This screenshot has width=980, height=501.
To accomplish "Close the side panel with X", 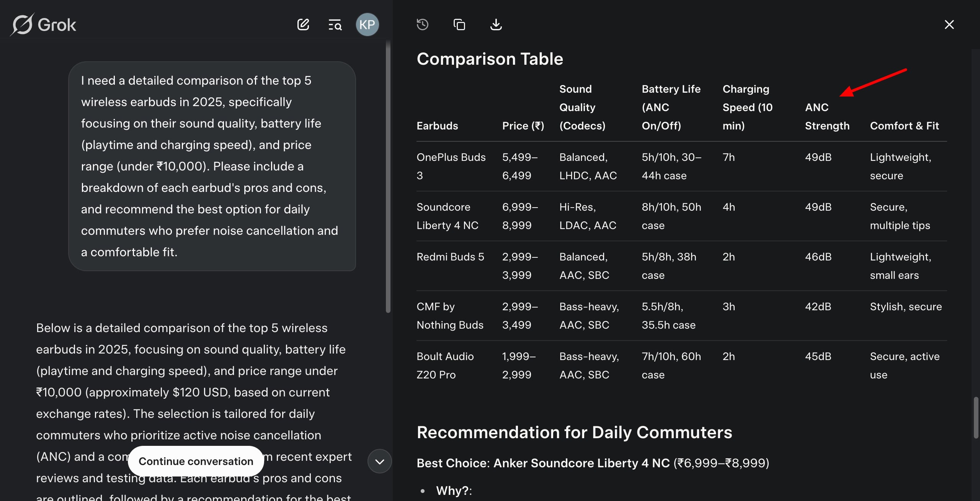I will click(x=949, y=25).
